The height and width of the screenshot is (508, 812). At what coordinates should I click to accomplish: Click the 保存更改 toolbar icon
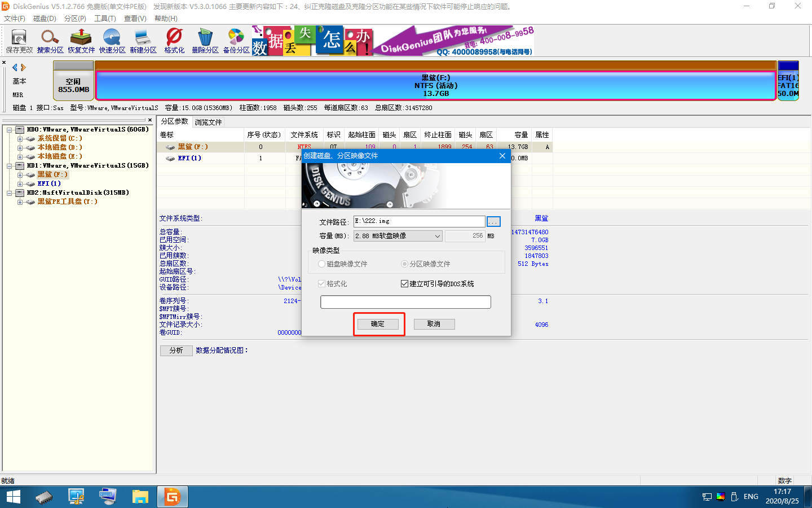(x=19, y=41)
